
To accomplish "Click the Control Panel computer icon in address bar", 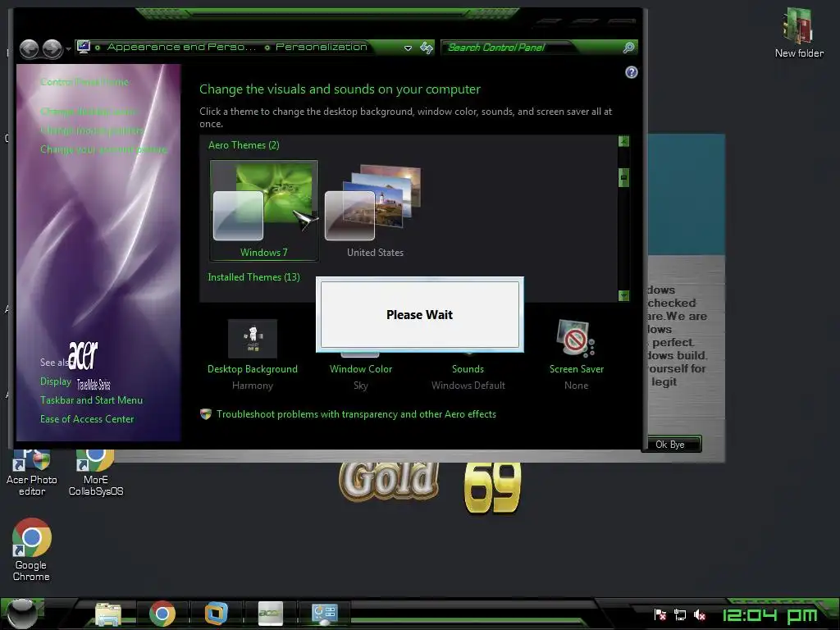I will tap(84, 47).
